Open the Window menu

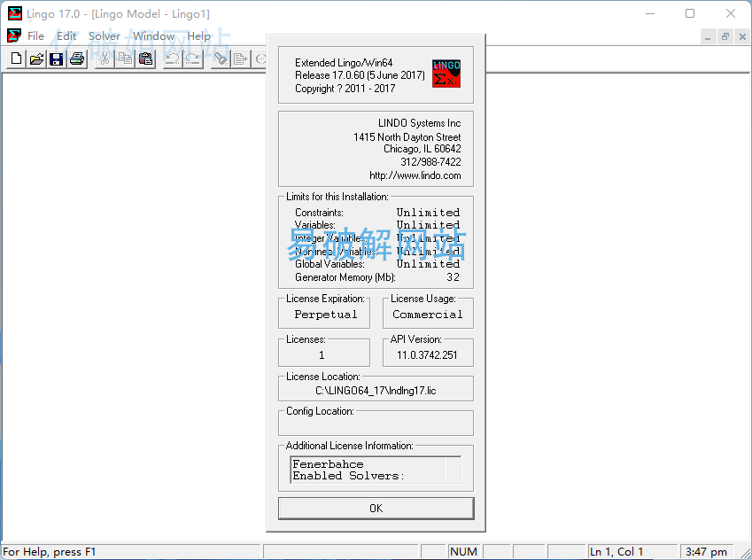click(153, 36)
